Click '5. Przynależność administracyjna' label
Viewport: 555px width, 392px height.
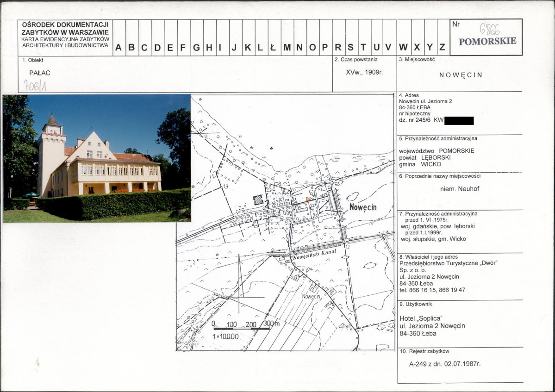(438, 138)
